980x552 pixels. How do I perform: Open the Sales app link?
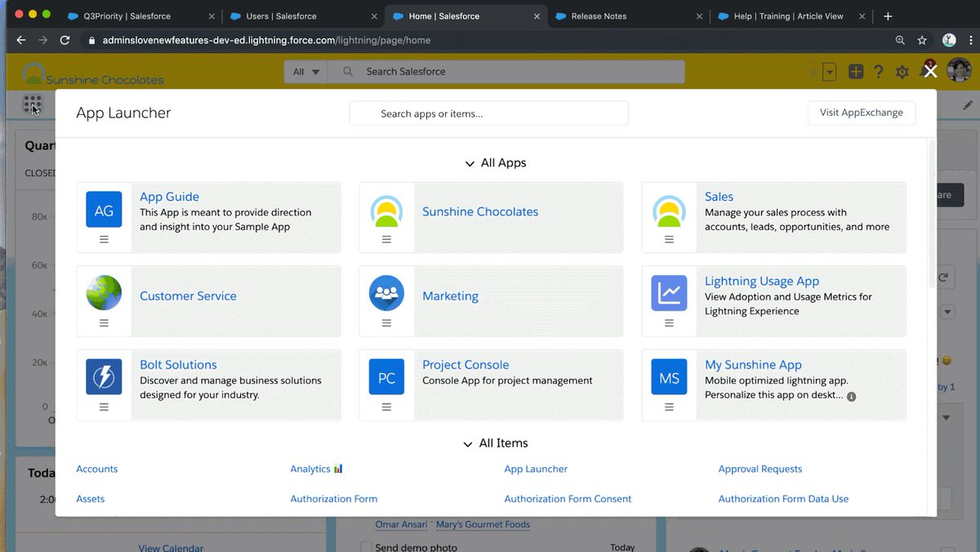[719, 197]
